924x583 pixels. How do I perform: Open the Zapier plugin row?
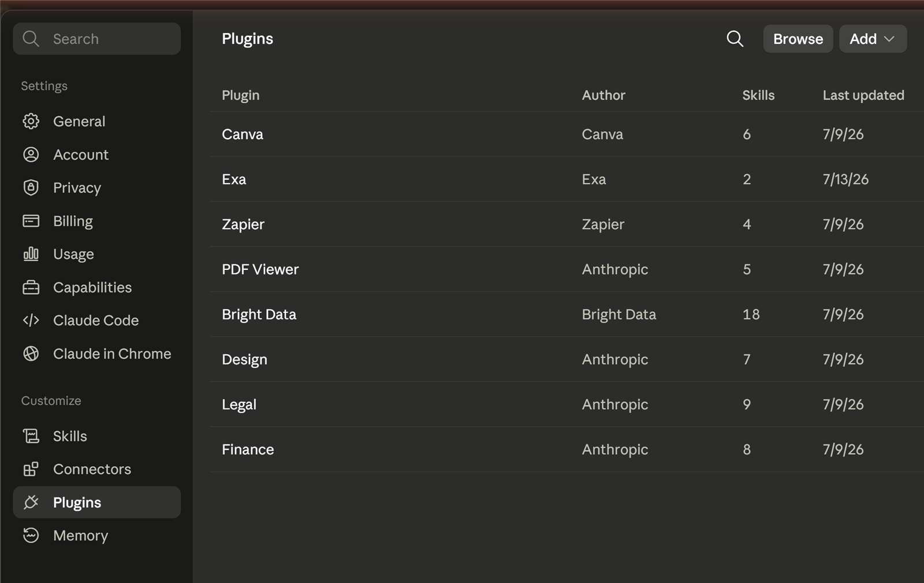[567, 224]
